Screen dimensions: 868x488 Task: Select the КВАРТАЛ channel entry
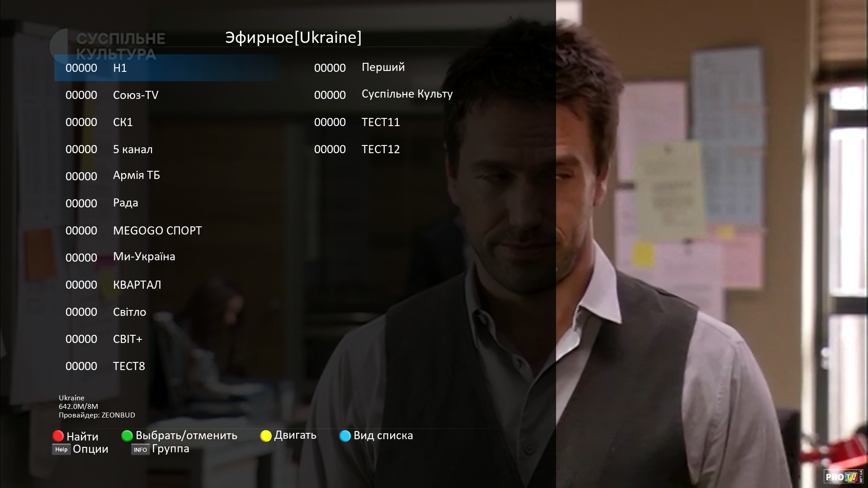(x=137, y=285)
